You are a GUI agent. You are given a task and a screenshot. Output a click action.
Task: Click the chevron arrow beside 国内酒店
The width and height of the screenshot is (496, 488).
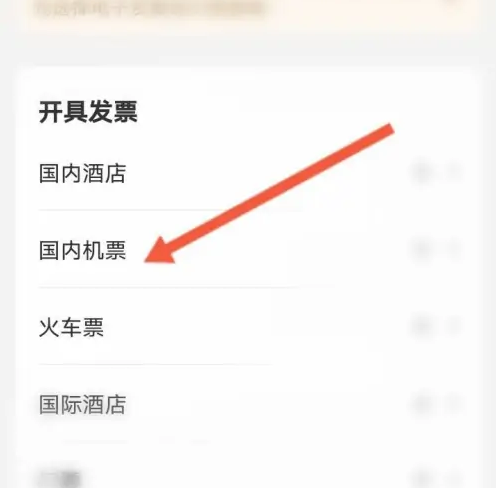tap(455, 172)
